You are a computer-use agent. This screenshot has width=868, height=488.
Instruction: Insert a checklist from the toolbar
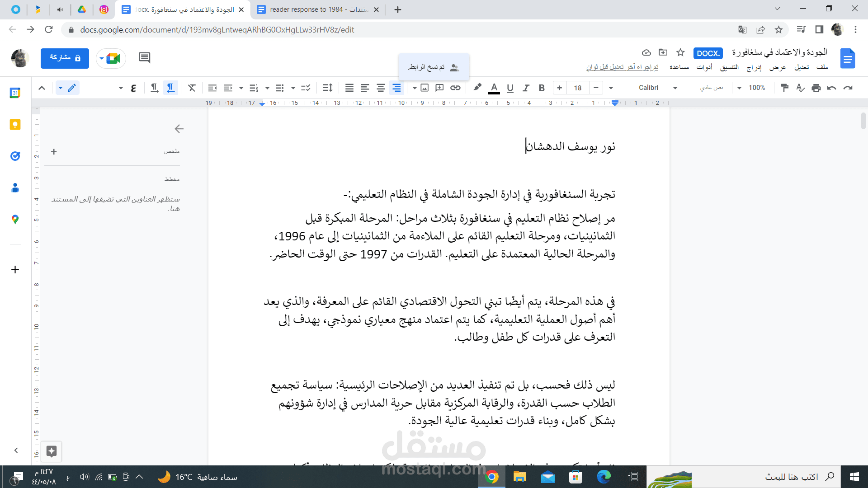click(x=306, y=88)
